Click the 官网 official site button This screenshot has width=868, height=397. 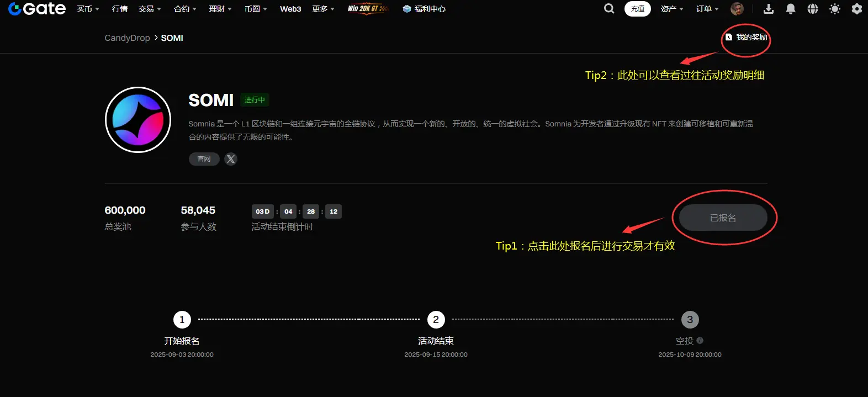pyautogui.click(x=204, y=159)
